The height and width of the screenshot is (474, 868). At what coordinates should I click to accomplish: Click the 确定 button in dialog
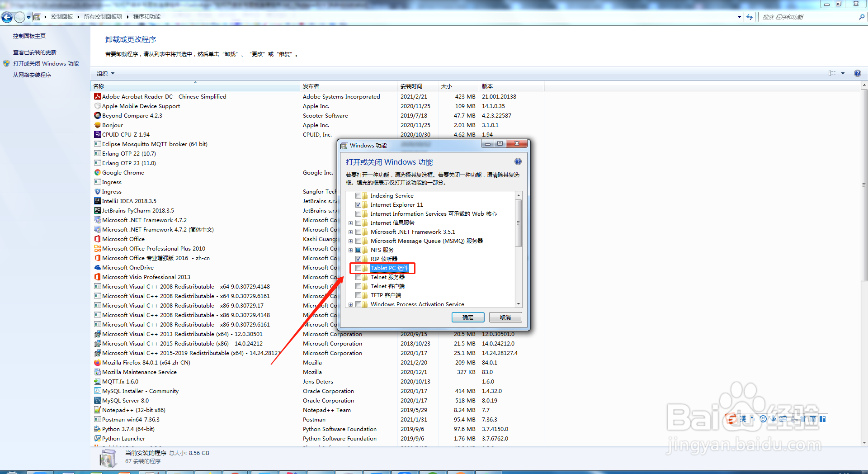point(468,317)
